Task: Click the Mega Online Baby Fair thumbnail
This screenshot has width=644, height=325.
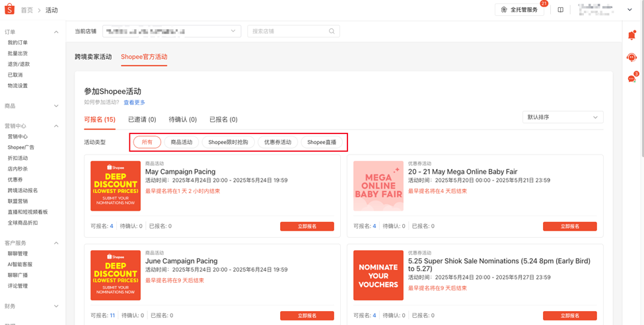Action: (x=378, y=186)
